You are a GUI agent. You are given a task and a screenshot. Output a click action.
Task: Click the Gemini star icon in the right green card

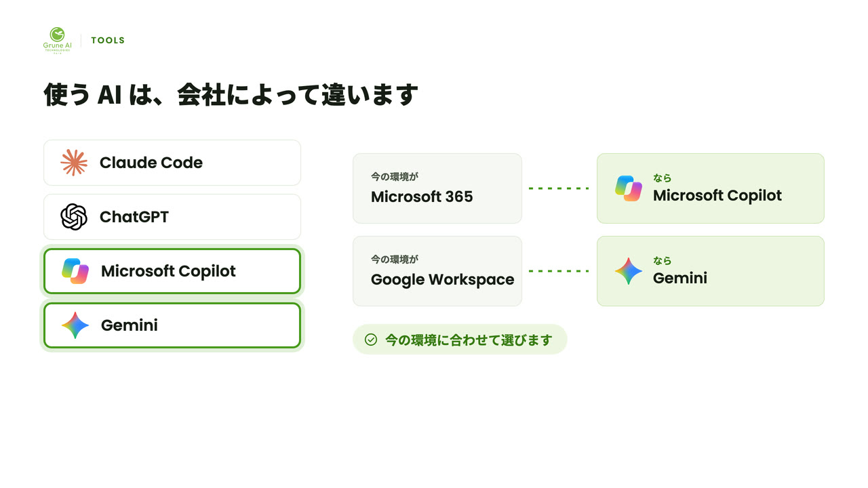pyautogui.click(x=629, y=271)
